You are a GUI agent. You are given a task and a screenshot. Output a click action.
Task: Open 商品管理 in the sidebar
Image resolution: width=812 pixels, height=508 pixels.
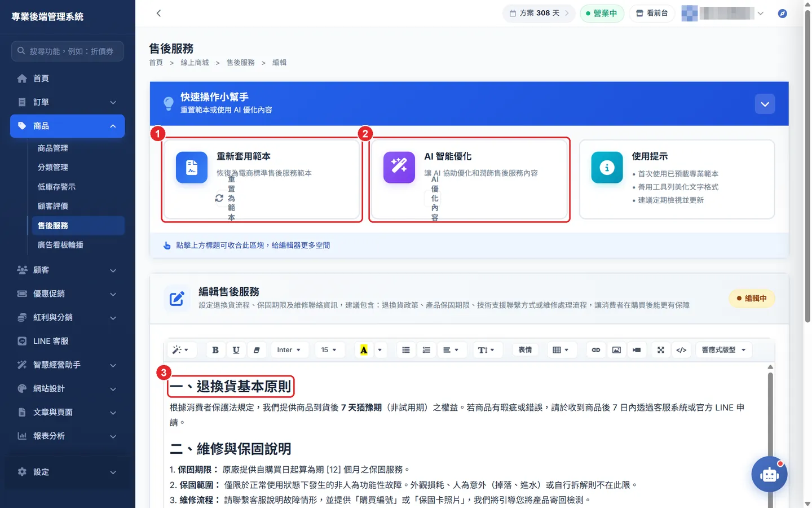point(53,148)
